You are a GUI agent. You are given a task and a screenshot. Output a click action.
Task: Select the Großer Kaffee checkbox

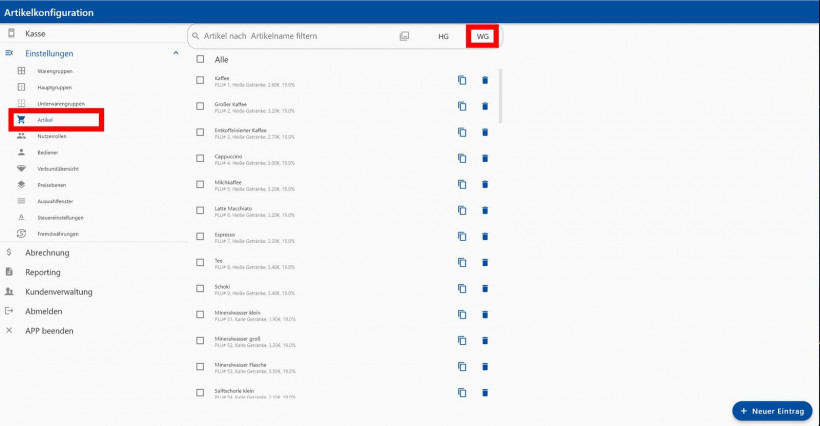click(200, 106)
